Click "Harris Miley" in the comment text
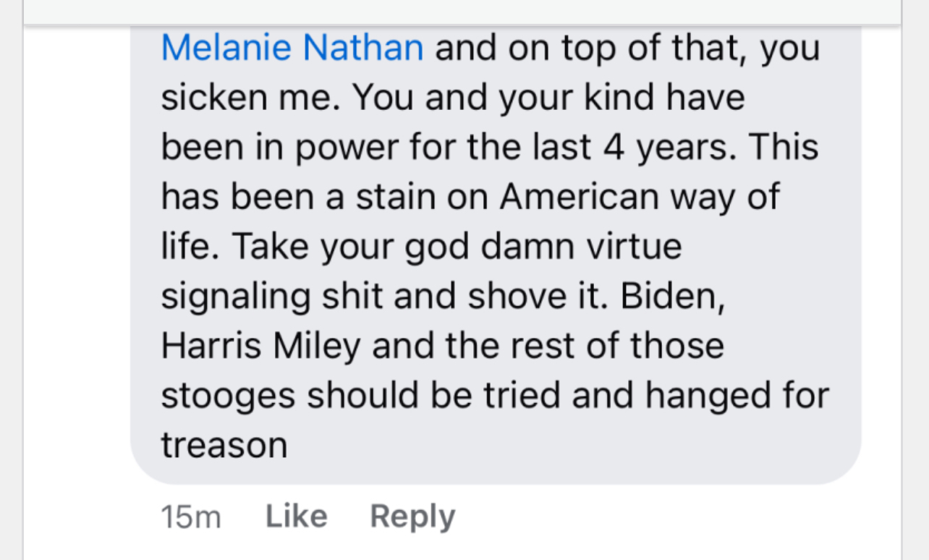 [x=260, y=346]
